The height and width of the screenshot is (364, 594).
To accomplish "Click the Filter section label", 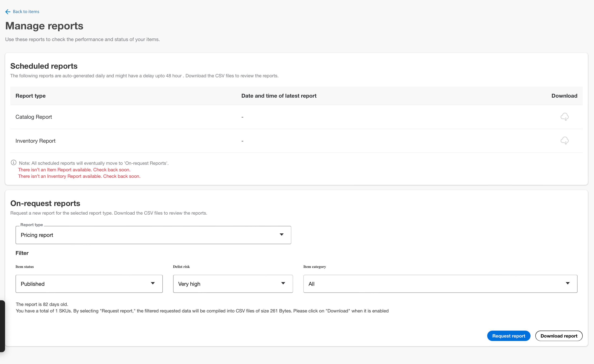I will [22, 253].
